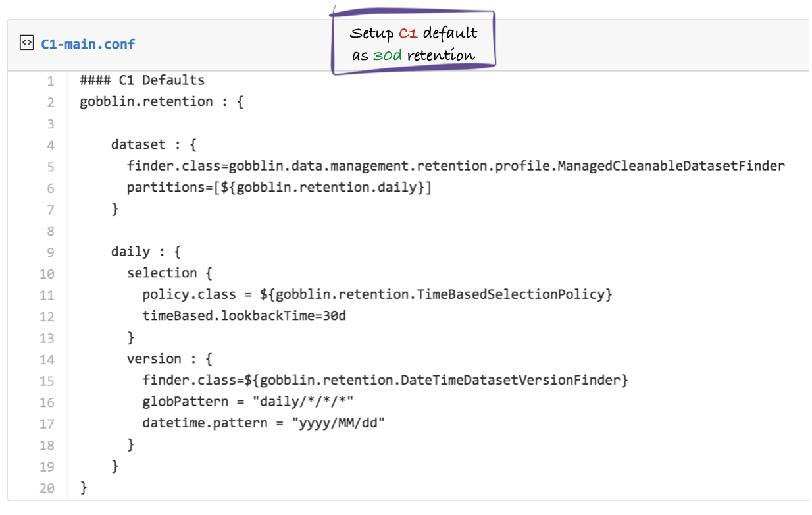Select line number 12 in the gutter
812x515 pixels.
tap(47, 316)
